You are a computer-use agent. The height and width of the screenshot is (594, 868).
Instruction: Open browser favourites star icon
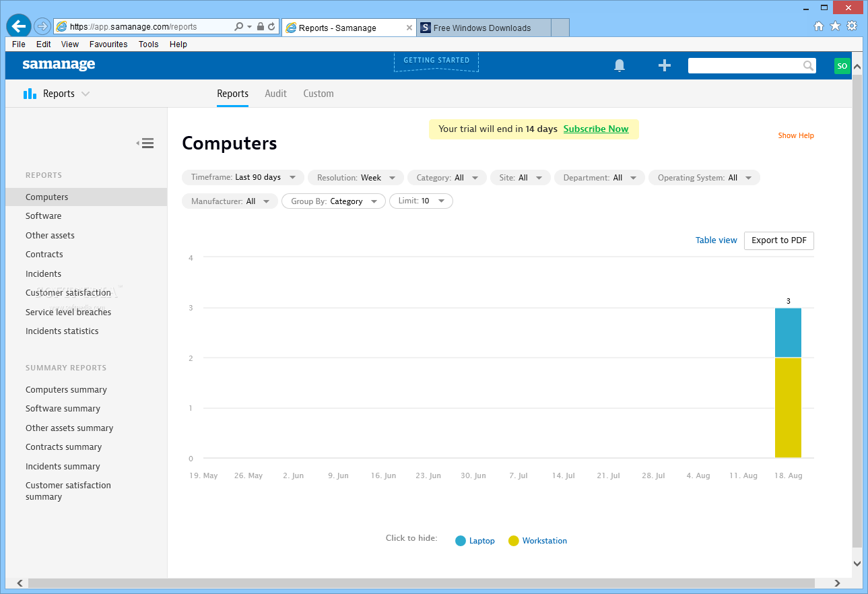pos(835,26)
